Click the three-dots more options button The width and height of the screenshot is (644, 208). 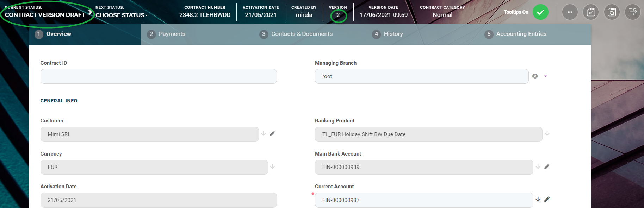[570, 12]
